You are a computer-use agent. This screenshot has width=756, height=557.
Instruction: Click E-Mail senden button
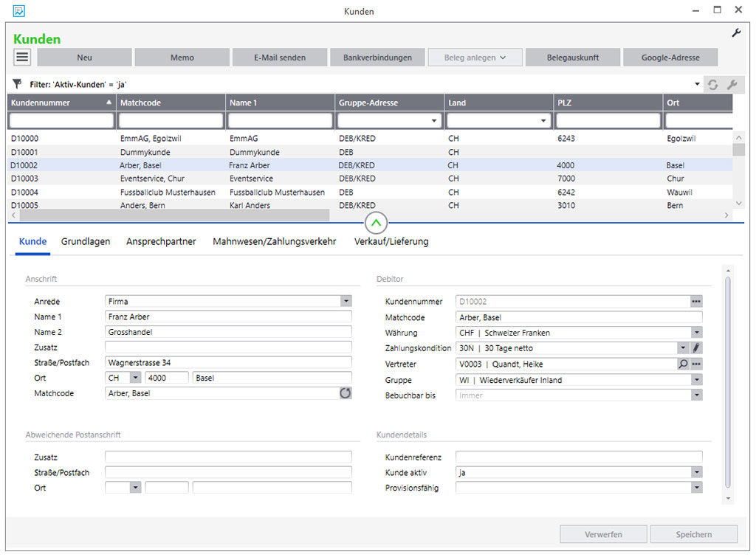[x=280, y=58]
